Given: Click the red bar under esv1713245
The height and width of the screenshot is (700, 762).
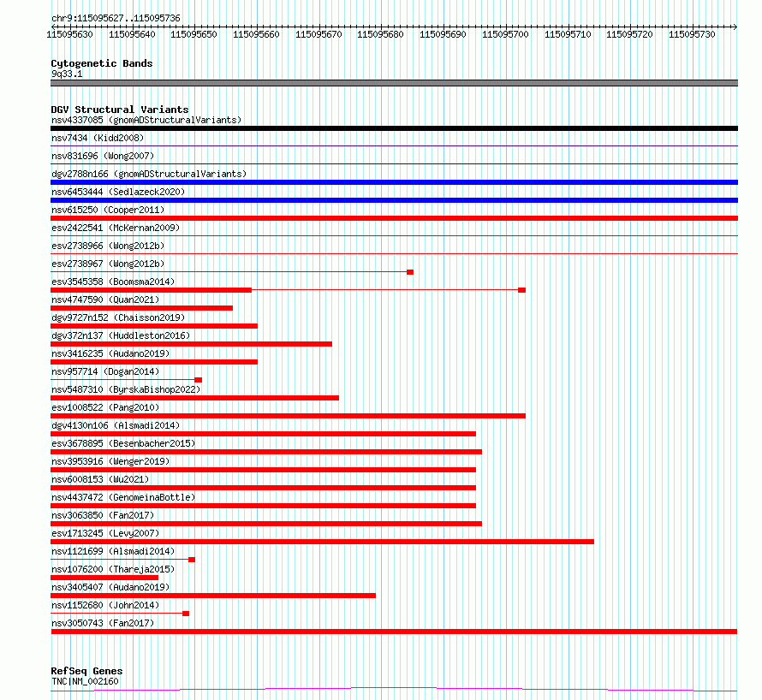Looking at the screenshot, I should tap(322, 542).
